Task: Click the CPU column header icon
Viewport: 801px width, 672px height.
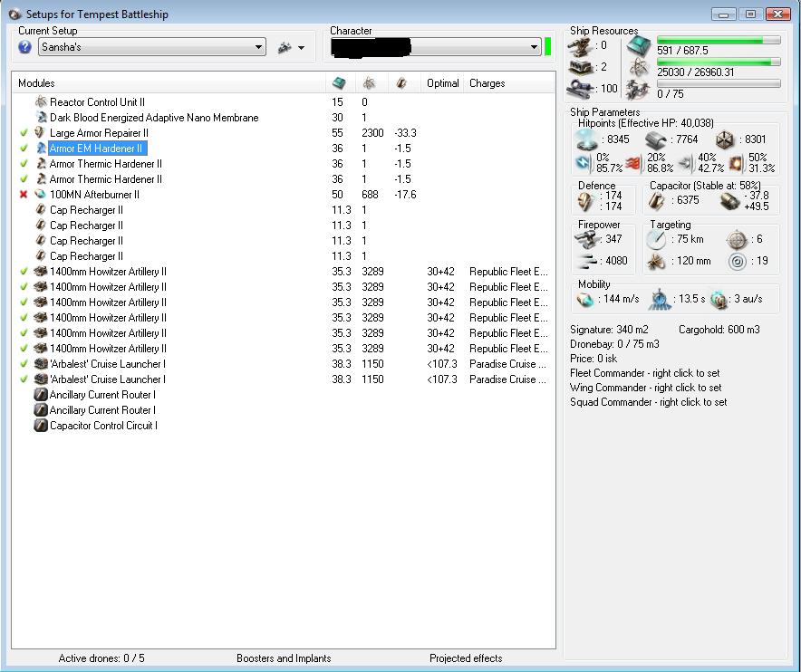Action: tap(339, 82)
